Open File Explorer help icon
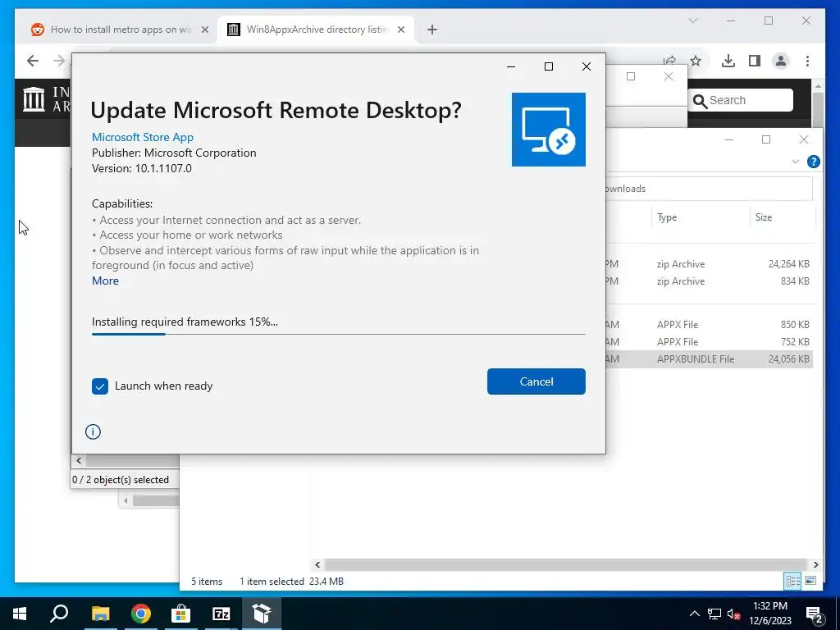Viewport: 840px width, 630px height. (813, 162)
